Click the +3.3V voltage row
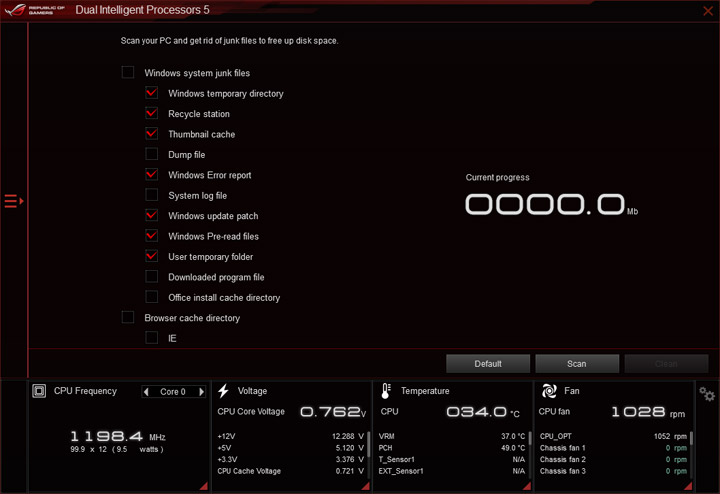Screen dimensions: 720x494 pyautogui.click(x=291, y=459)
